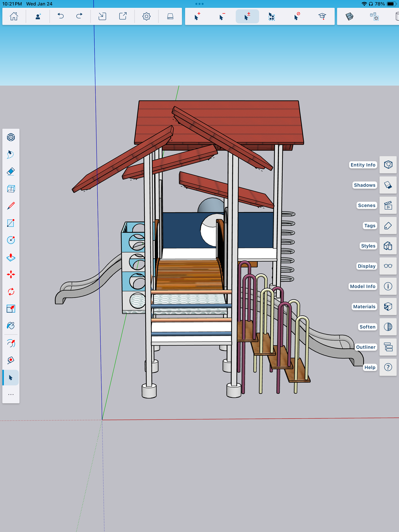Go to the Home screen
This screenshot has height=532, width=399.
tap(14, 16)
